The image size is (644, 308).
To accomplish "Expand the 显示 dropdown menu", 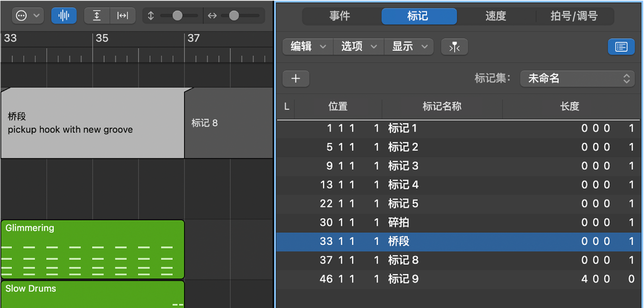I will (409, 47).
